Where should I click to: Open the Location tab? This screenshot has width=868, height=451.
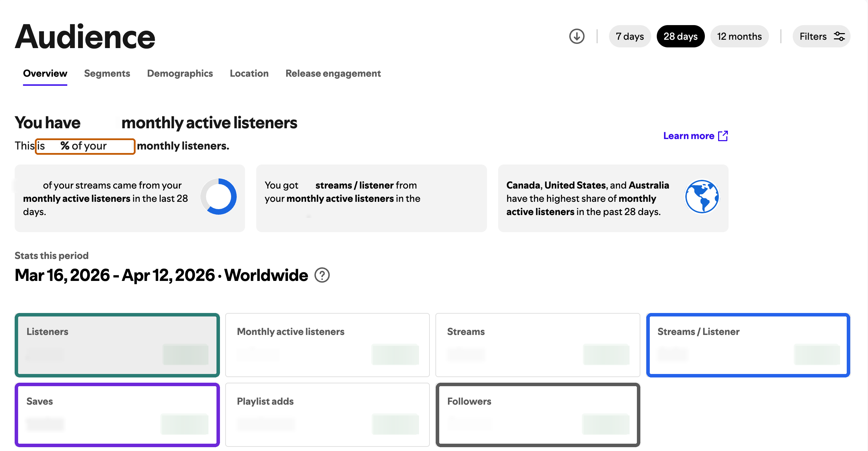point(249,74)
